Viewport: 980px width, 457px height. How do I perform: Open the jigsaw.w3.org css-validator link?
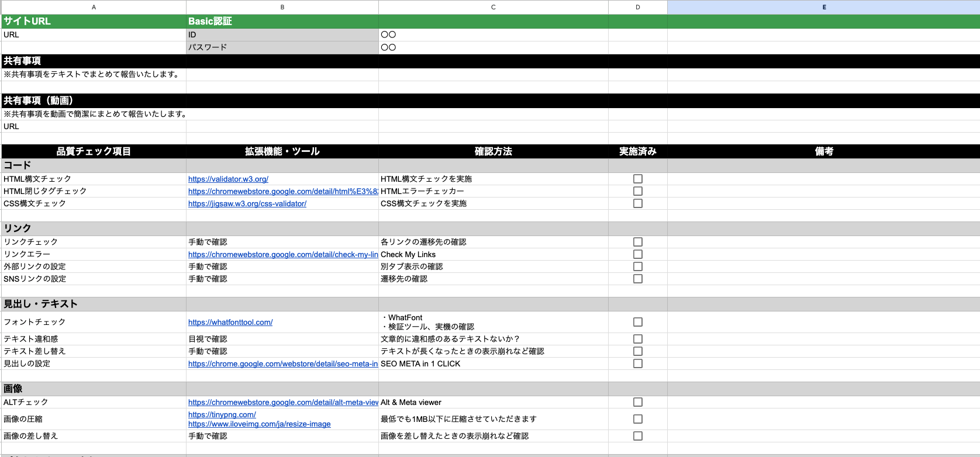pos(247,203)
